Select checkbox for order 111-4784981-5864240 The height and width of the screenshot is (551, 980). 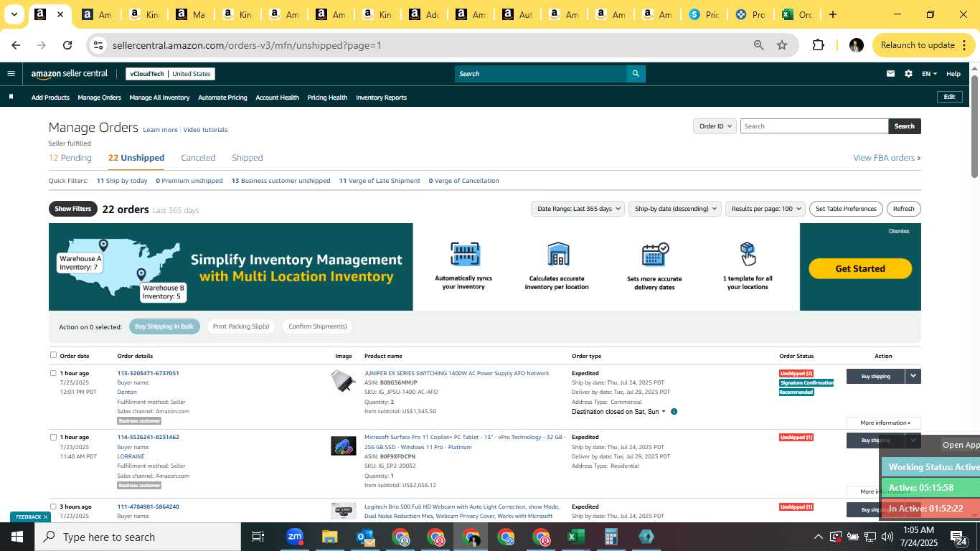pyautogui.click(x=53, y=507)
